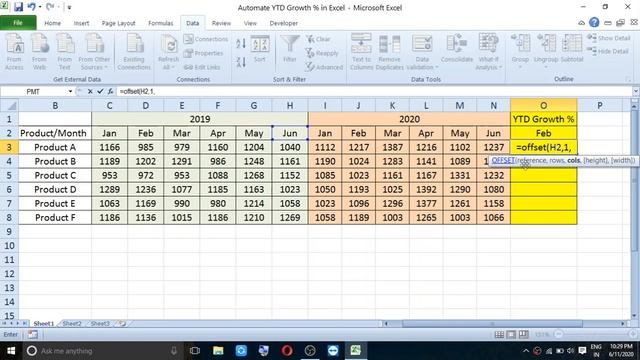Open Opera browser from taskbar
640x360 pixels.
pyautogui.click(x=287, y=351)
